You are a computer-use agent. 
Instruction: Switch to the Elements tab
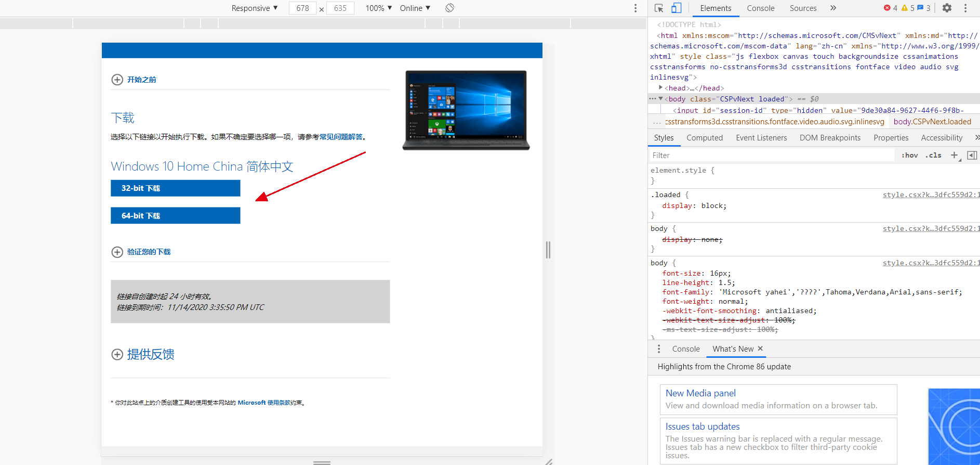[716, 8]
